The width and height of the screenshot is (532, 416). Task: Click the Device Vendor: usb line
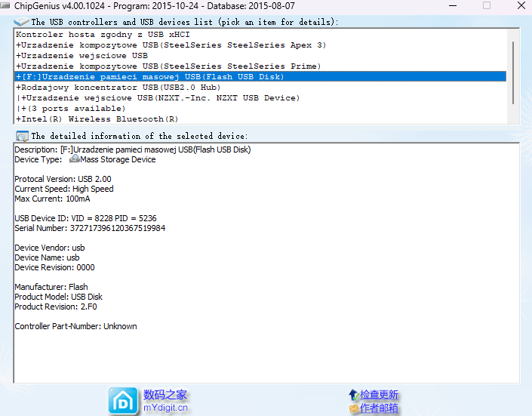tap(50, 248)
